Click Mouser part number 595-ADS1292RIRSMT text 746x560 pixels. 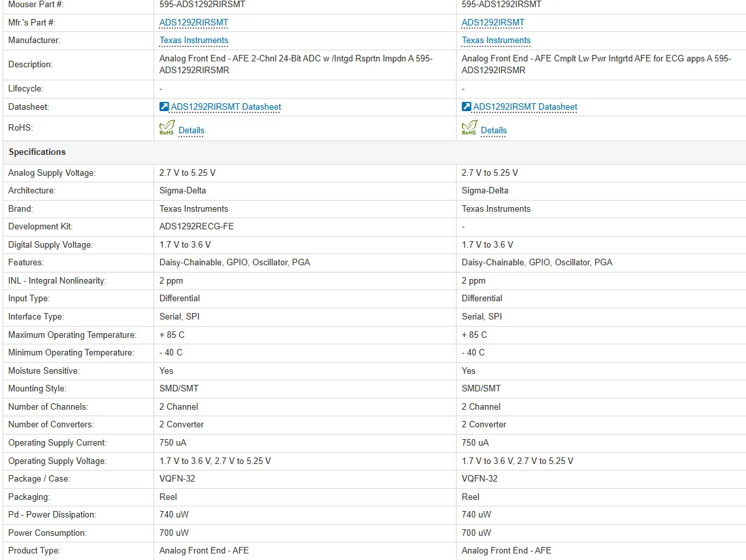pyautogui.click(x=203, y=5)
